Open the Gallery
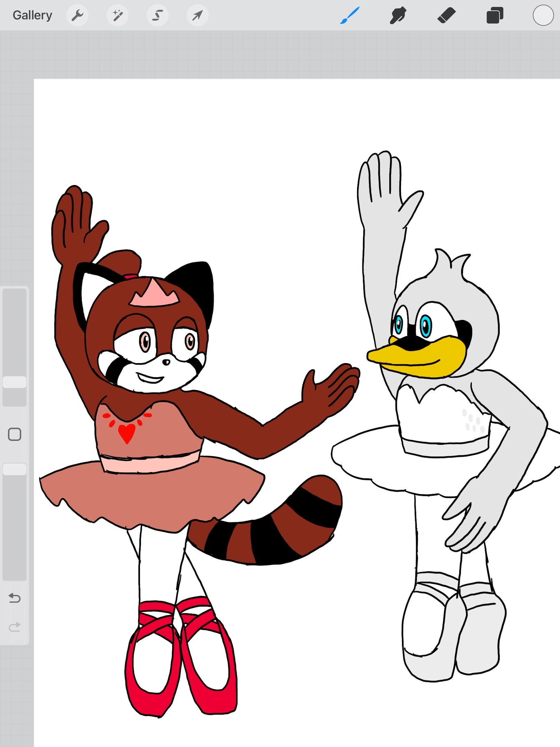Viewport: 560px width, 747px height. [x=32, y=15]
